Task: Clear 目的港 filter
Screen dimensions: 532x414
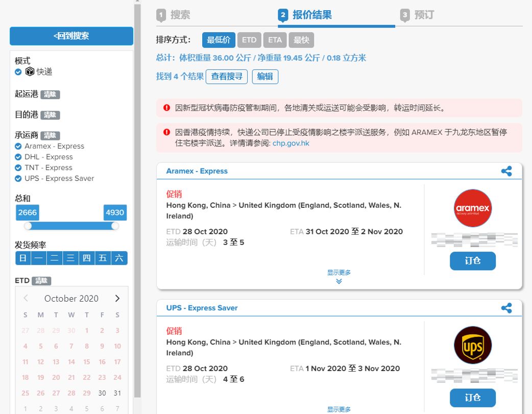Action: tap(50, 115)
